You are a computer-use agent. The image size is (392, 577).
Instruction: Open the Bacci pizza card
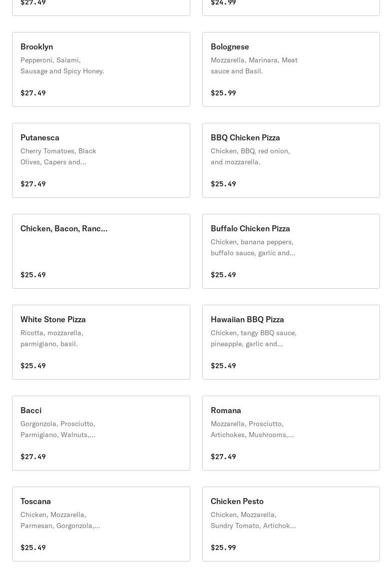click(x=101, y=433)
